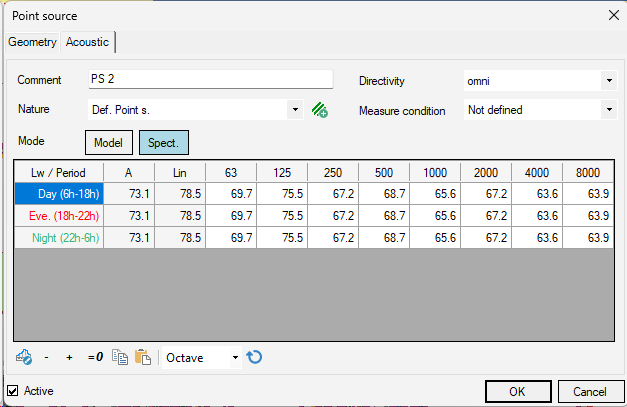Click the spectrum database check icon
The image size is (627, 407).
point(24,357)
